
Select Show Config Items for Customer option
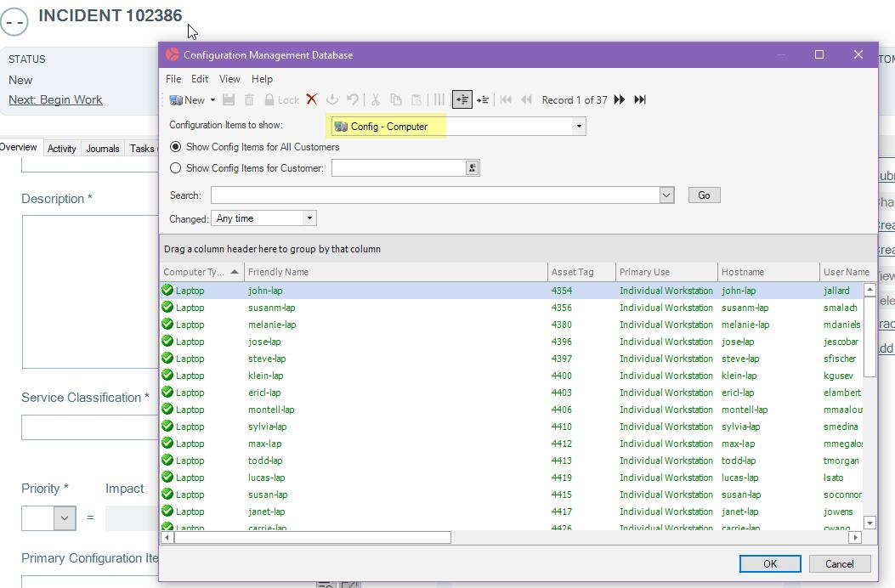point(176,168)
